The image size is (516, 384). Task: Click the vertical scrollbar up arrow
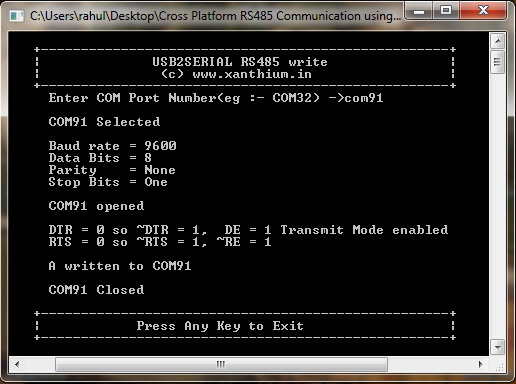coord(498,41)
